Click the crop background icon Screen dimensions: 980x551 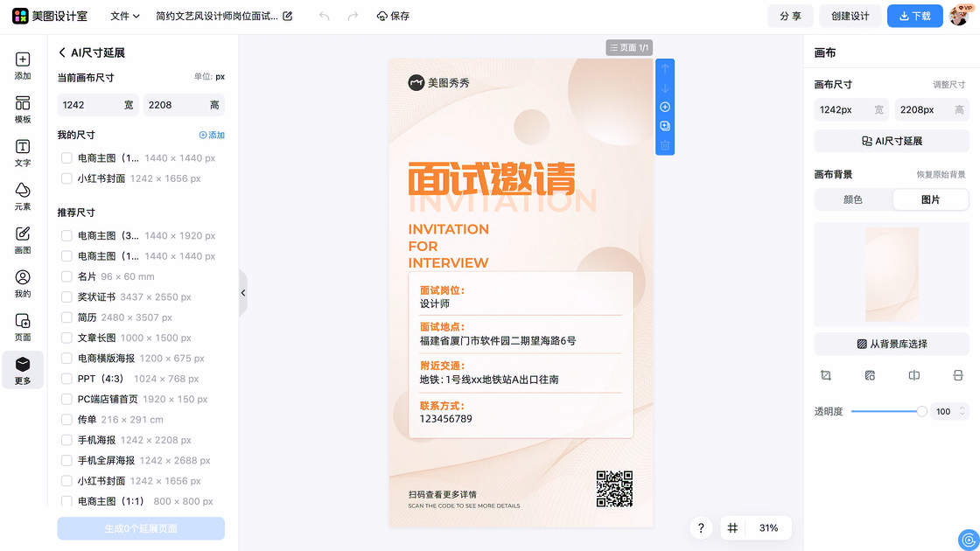click(826, 375)
